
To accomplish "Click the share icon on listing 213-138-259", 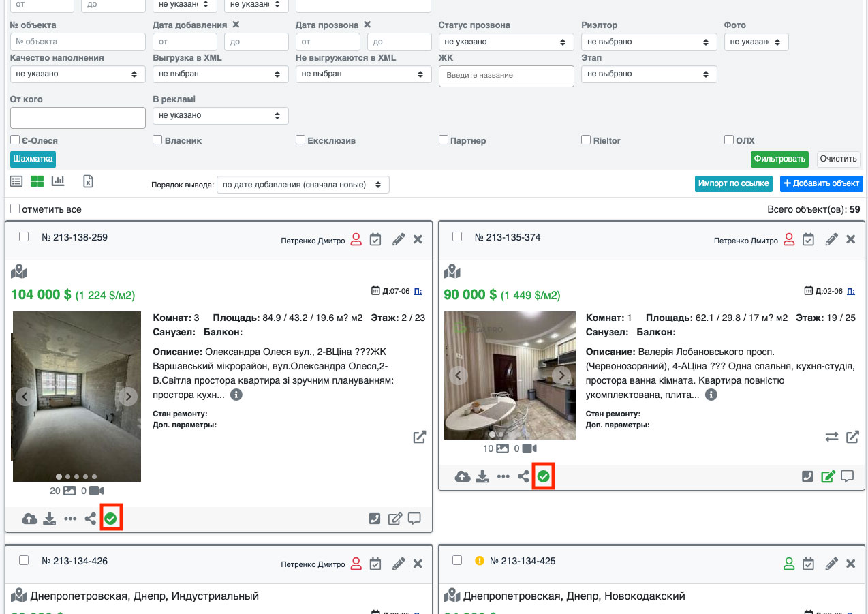I will (90, 519).
